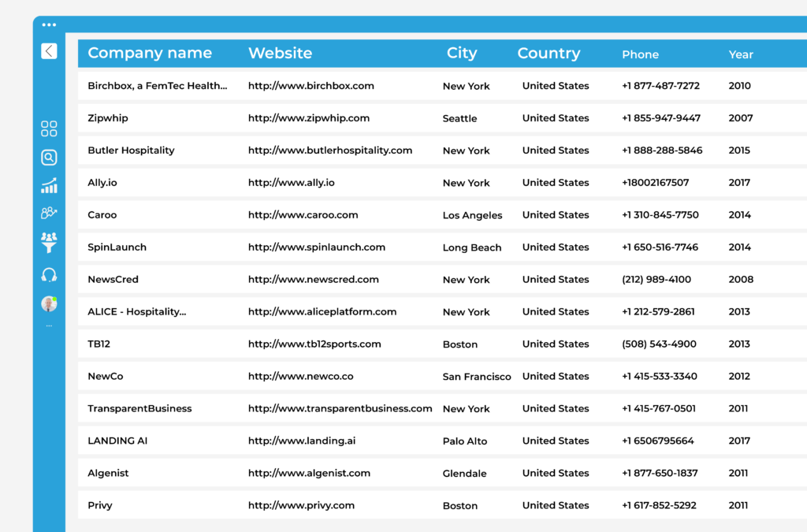Open the dashboard grid icon
807x532 pixels.
pos(49,128)
